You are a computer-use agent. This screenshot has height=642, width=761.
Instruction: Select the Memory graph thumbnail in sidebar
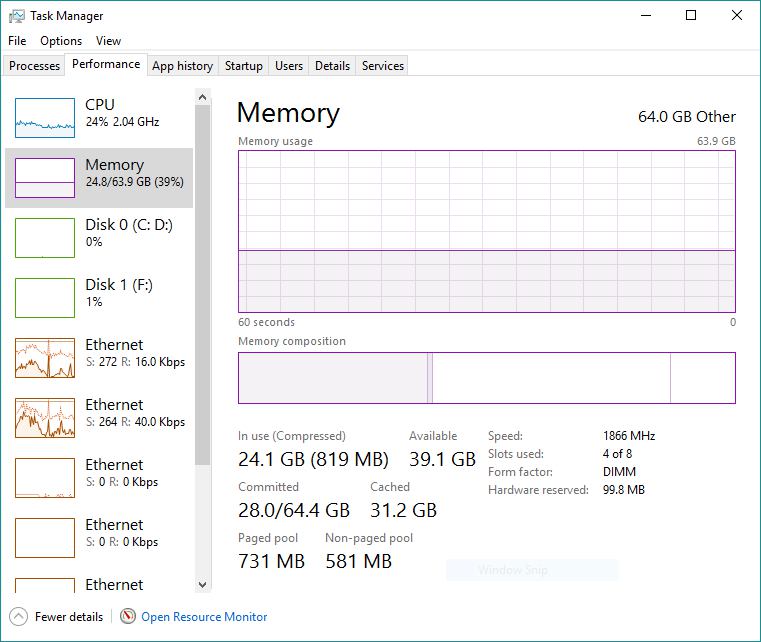point(45,177)
